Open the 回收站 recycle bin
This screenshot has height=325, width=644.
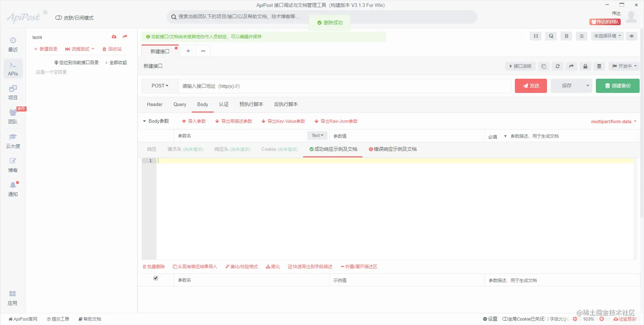[x=112, y=49]
